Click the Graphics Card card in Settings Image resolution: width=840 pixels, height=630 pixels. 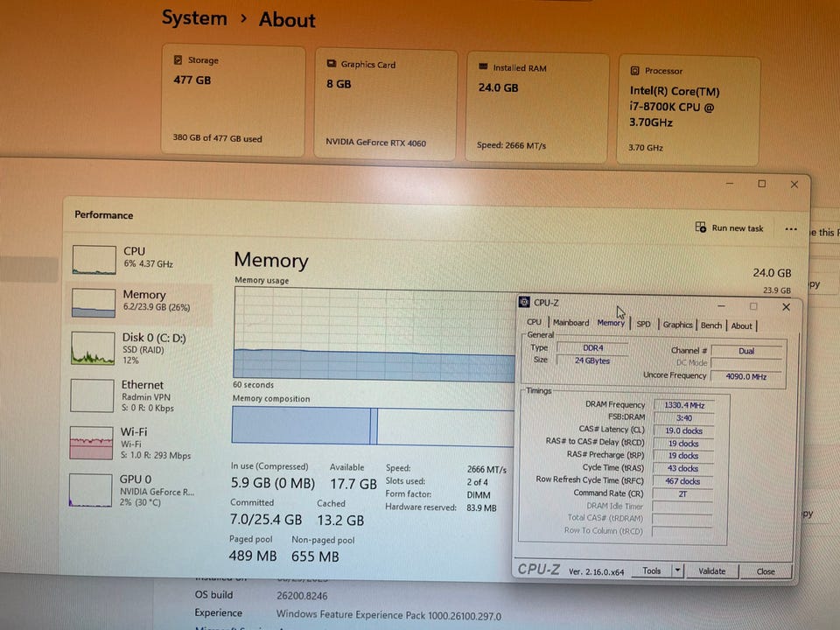point(386,104)
